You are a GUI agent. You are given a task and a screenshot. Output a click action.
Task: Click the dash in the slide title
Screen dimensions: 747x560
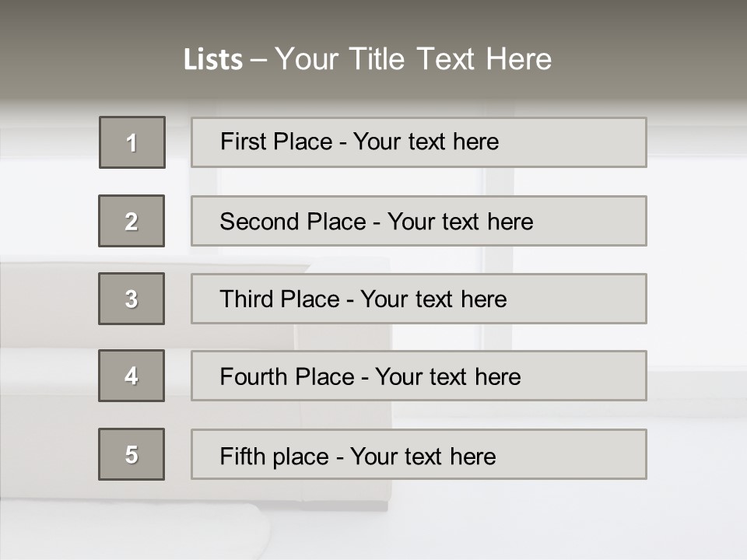258,60
